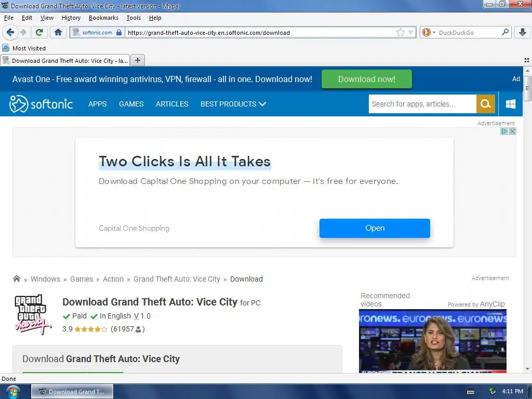This screenshot has height=399, width=532.
Task: Submit search with orange magnifier button
Action: coord(486,104)
